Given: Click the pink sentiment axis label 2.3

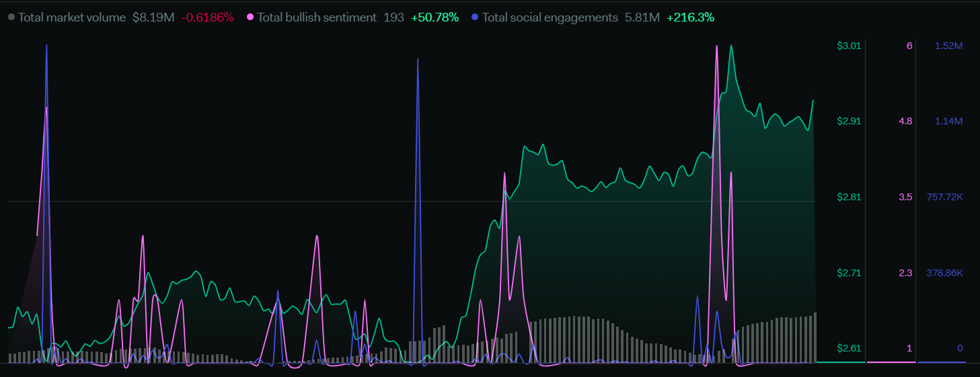Looking at the screenshot, I should click(905, 273).
